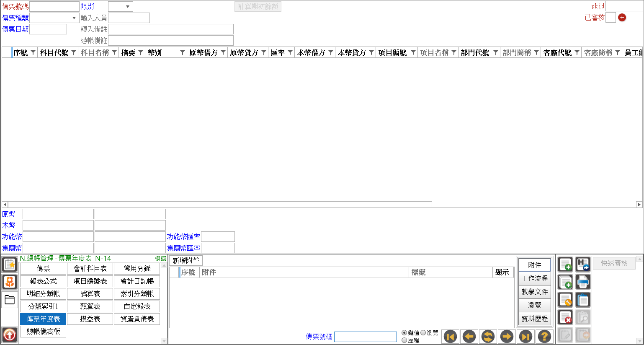Screen dimensions: 644x345
Task: Go to the first record
Action: pos(451,336)
